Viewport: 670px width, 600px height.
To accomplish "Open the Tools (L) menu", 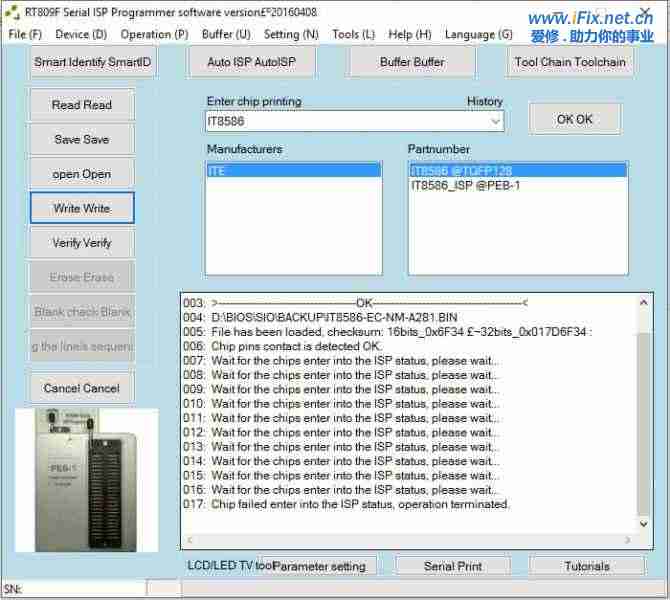I will click(353, 34).
